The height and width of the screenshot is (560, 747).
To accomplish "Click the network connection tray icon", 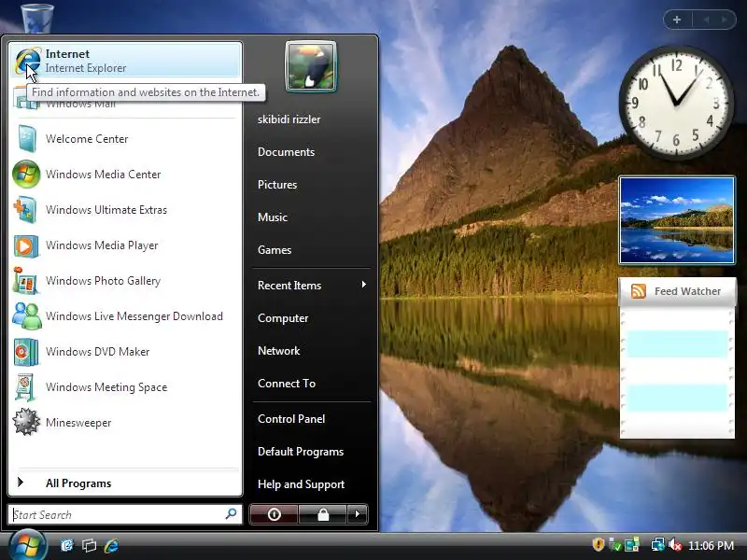I will click(x=658, y=544).
